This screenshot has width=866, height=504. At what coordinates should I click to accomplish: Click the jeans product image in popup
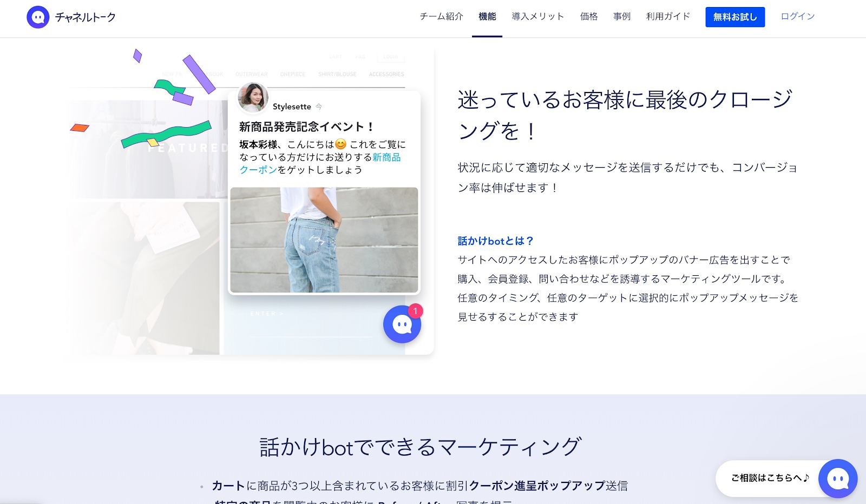(324, 240)
